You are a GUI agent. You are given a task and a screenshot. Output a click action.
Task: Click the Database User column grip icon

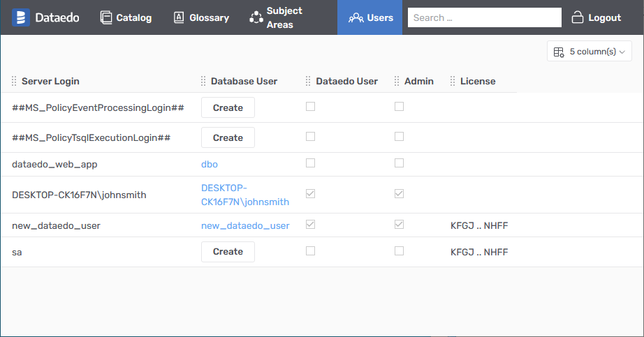[x=203, y=82]
